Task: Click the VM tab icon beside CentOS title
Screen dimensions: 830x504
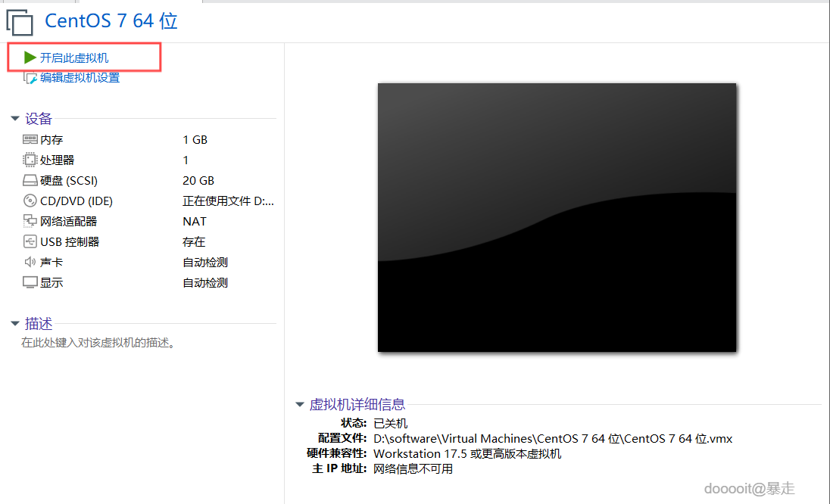Action: pos(20,22)
